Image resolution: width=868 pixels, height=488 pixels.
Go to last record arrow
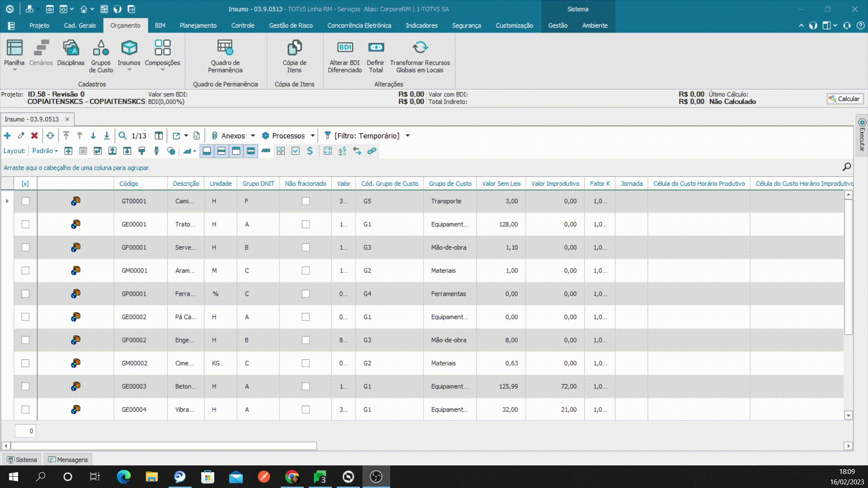coord(107,136)
